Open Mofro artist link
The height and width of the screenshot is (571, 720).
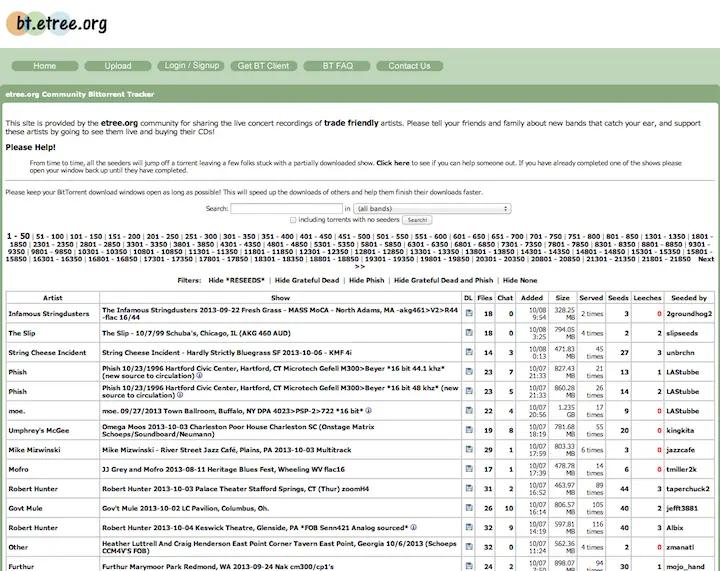coord(18,470)
